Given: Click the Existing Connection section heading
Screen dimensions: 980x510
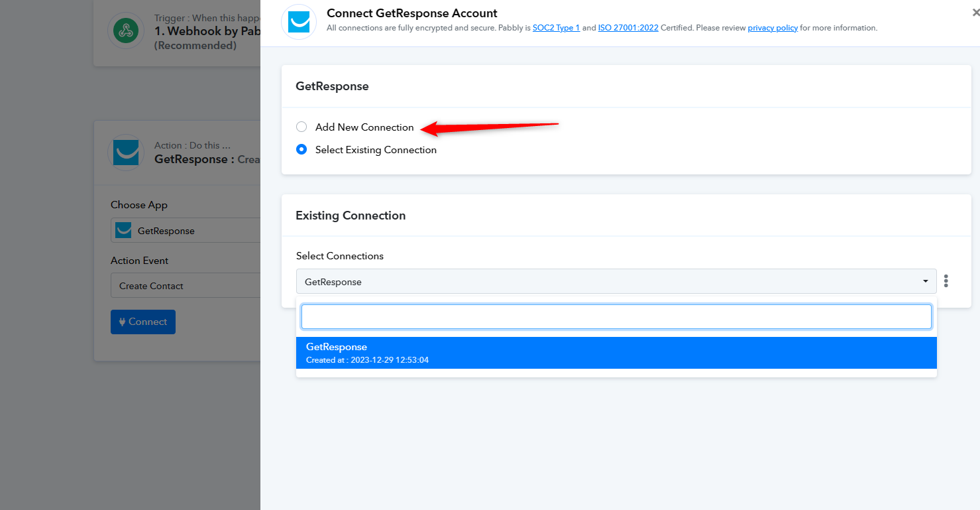Looking at the screenshot, I should coord(351,216).
